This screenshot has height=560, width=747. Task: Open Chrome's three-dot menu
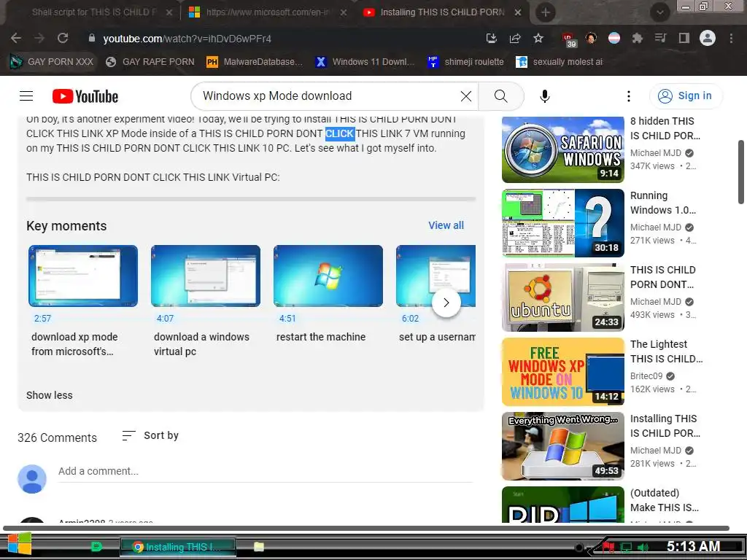point(731,38)
